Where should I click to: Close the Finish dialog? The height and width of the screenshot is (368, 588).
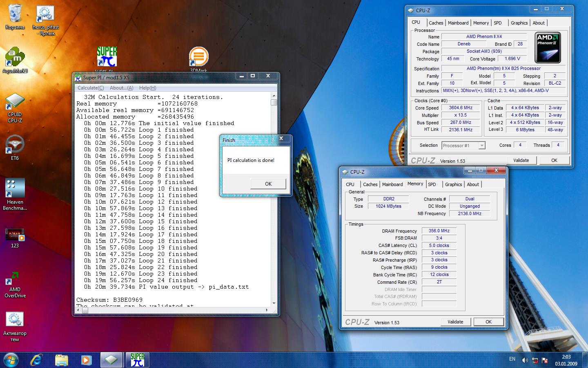pos(281,138)
